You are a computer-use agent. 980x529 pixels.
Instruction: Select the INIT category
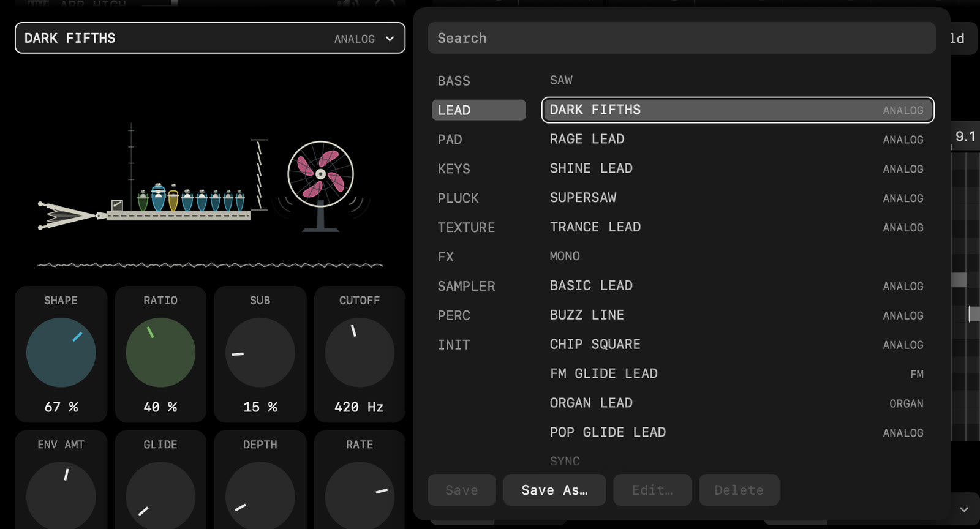click(x=478, y=345)
